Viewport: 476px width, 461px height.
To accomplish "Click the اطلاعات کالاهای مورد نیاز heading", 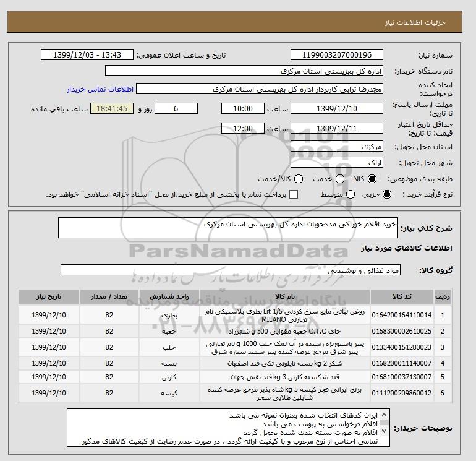I will (407, 248).
